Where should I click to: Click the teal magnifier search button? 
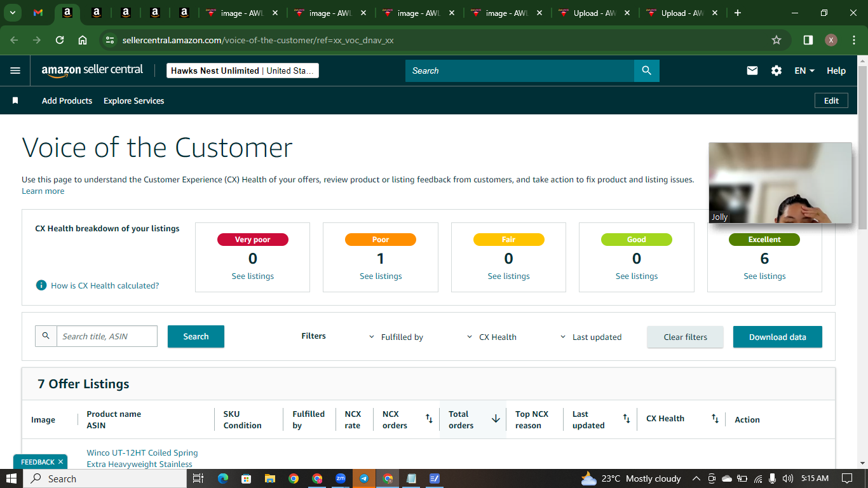point(647,71)
